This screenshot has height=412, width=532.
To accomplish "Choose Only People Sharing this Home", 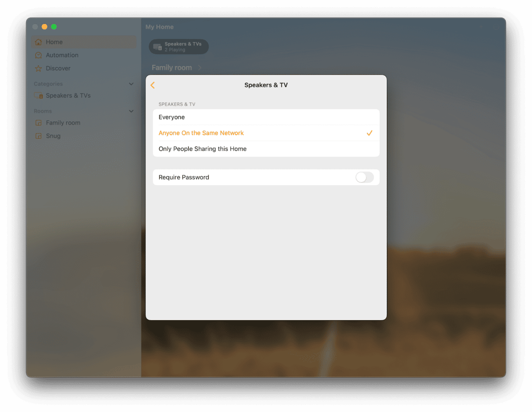I will coord(266,149).
